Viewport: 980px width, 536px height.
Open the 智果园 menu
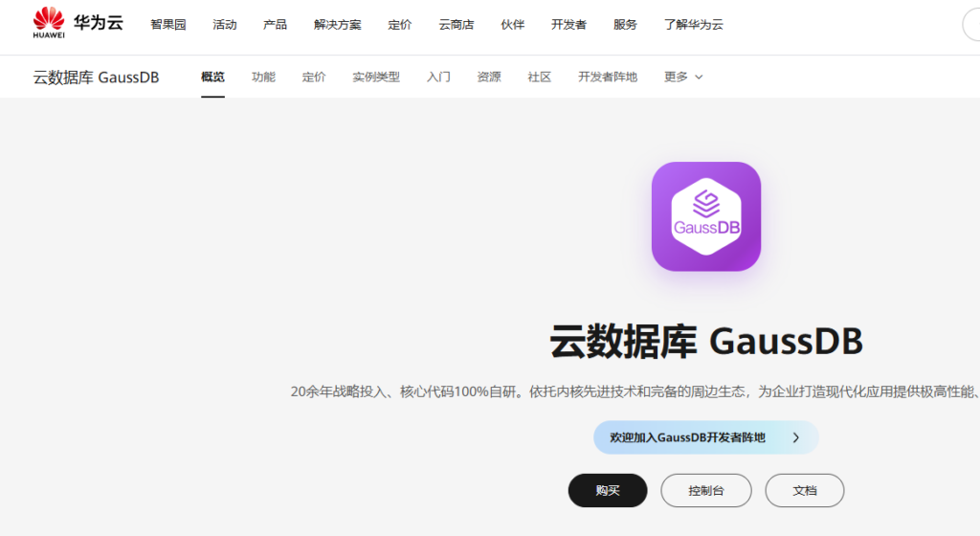pos(168,24)
